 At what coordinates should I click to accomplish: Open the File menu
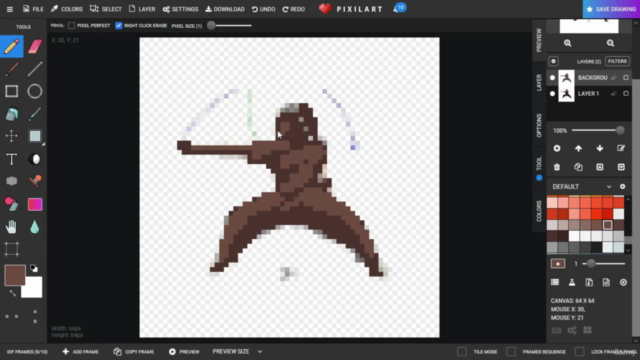[33, 9]
